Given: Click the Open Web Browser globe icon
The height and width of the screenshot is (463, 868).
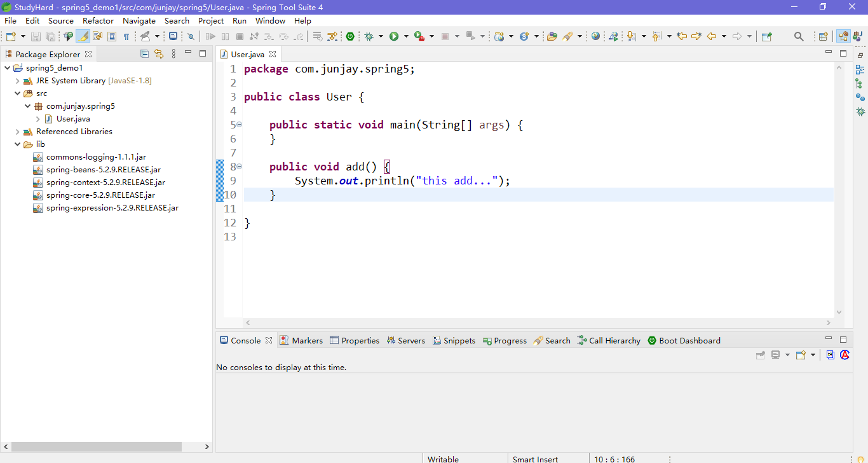Looking at the screenshot, I should coord(595,36).
